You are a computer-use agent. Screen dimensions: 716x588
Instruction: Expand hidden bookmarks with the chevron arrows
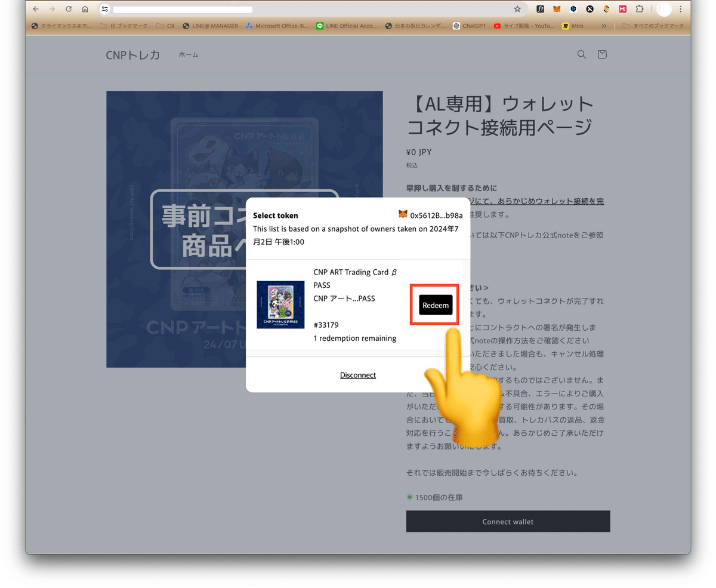[604, 26]
